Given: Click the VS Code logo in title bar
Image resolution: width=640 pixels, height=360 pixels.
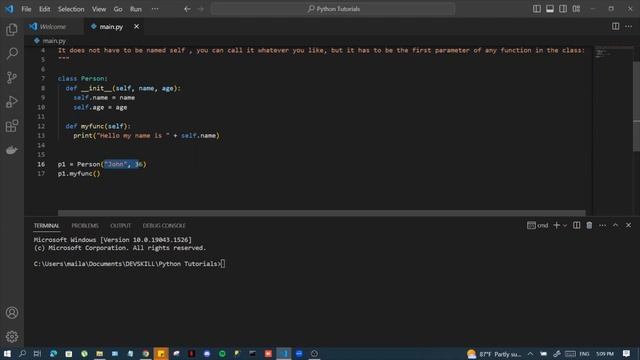Looking at the screenshot, I should tap(9, 9).
